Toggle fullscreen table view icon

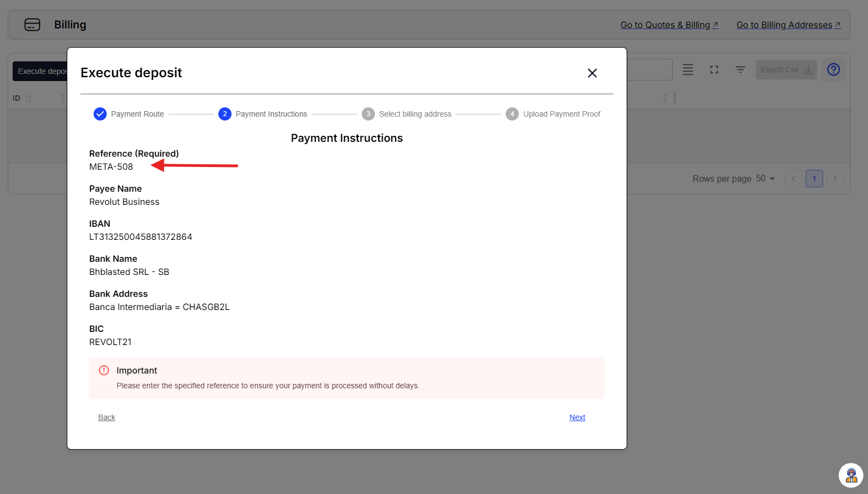click(714, 70)
